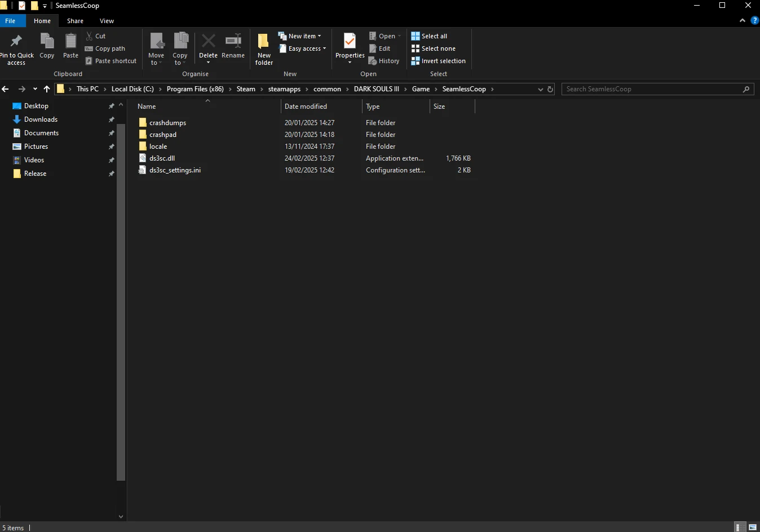Click the Search SeamlessCoop input field
The height and width of the screenshot is (532, 760).
(x=653, y=89)
